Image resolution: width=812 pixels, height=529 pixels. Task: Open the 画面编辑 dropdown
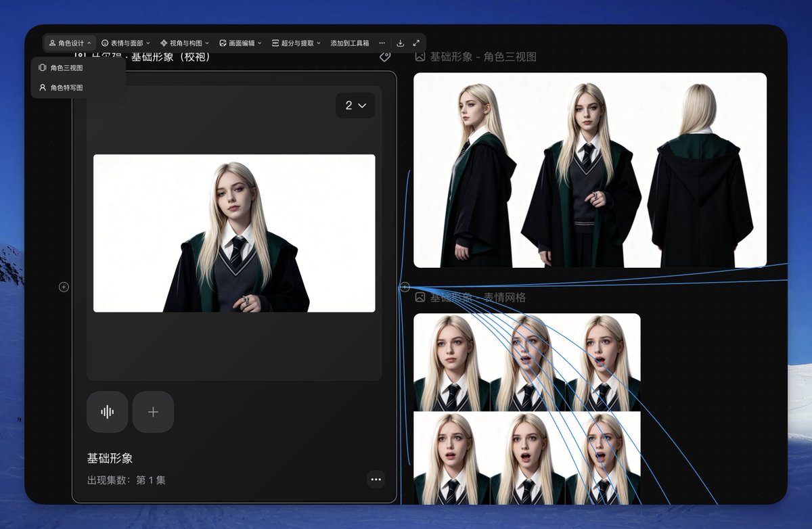(x=241, y=43)
